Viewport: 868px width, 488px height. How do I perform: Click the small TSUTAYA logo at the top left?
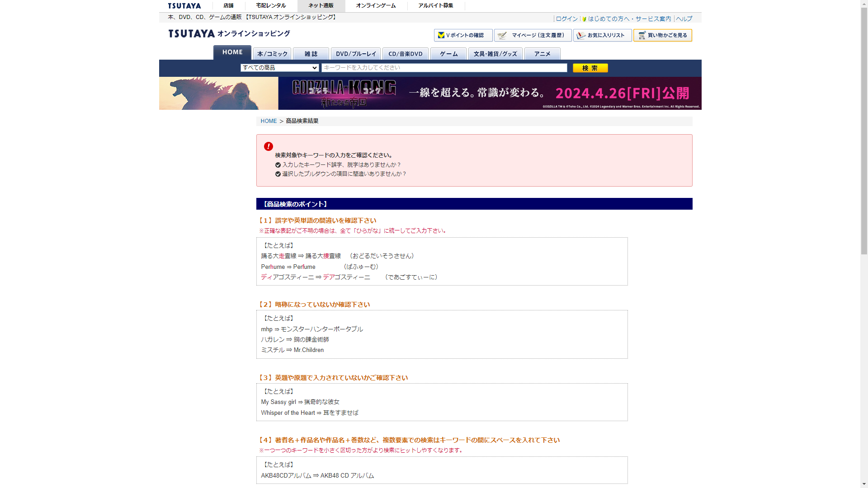point(184,6)
